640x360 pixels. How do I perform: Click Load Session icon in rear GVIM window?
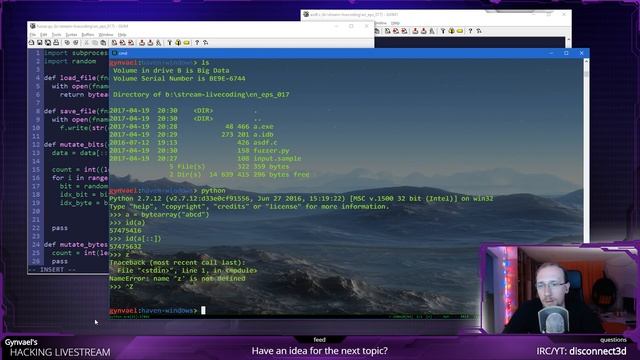coord(415,31)
